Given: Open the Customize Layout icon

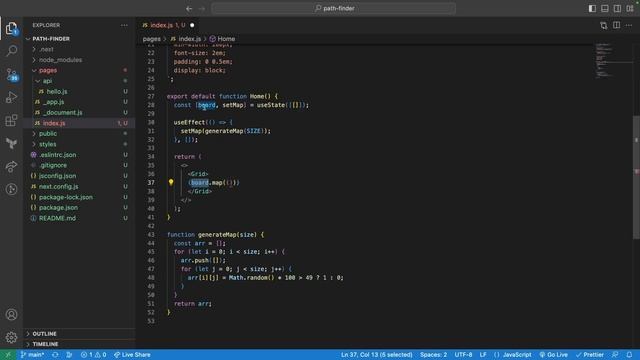Looking at the screenshot, I should click(630, 9).
